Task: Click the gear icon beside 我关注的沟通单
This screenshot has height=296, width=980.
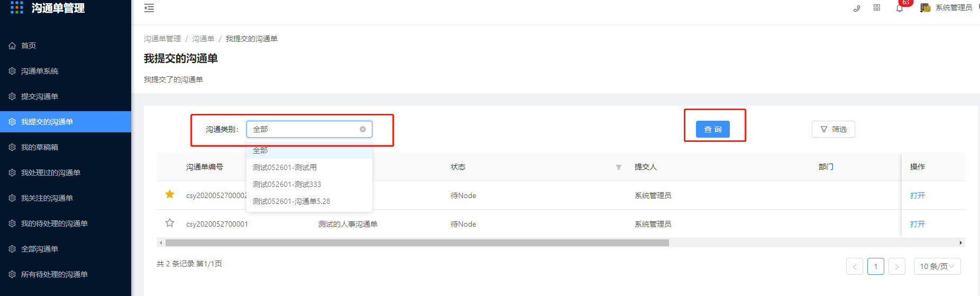Action: (x=12, y=198)
